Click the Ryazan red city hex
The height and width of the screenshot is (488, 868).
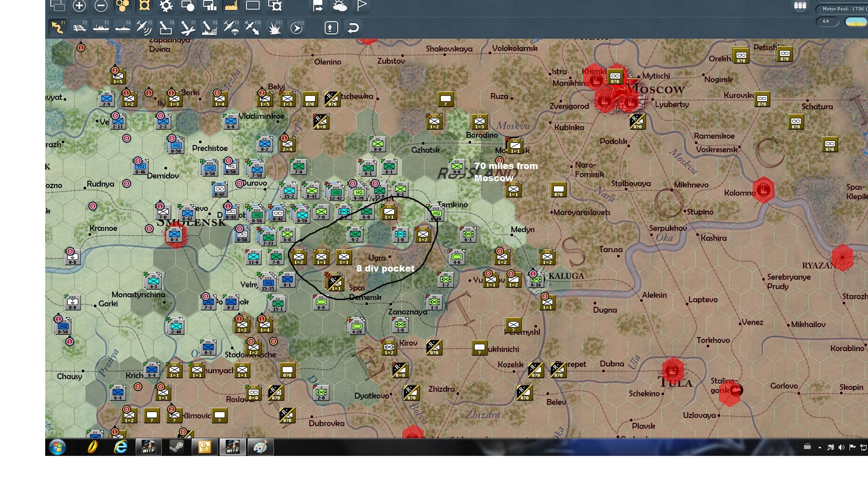842,258
